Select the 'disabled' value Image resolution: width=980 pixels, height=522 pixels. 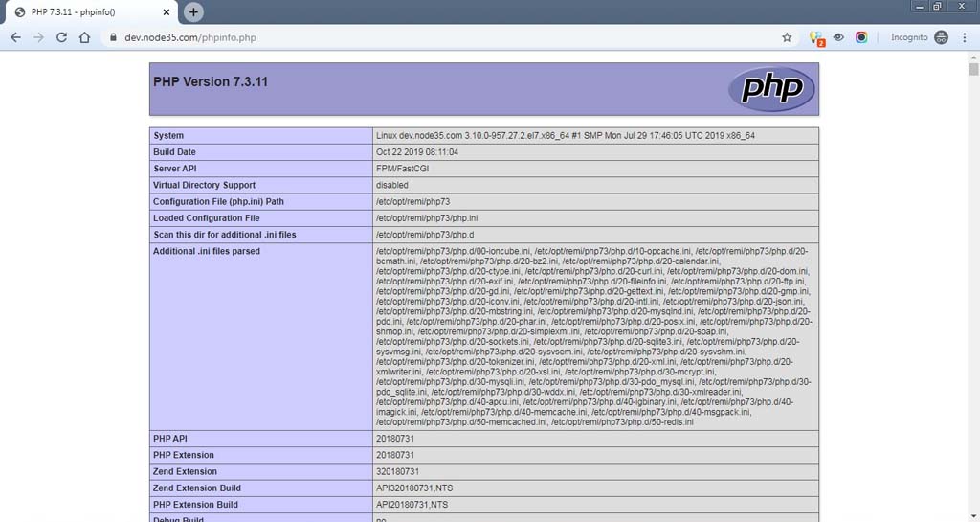click(391, 185)
